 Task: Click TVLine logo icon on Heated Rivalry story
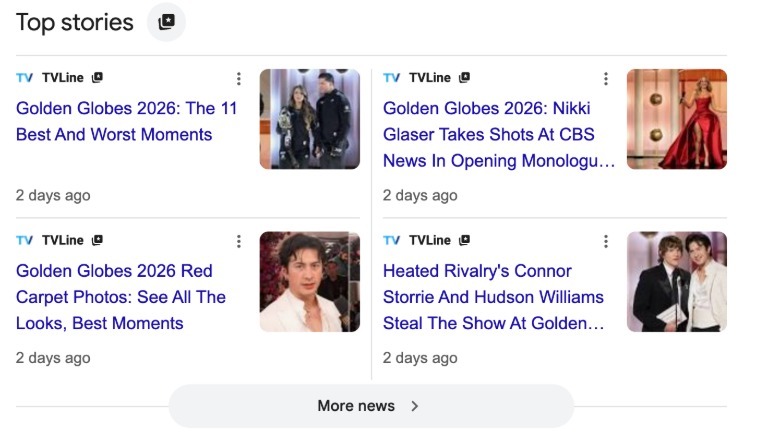[392, 241]
